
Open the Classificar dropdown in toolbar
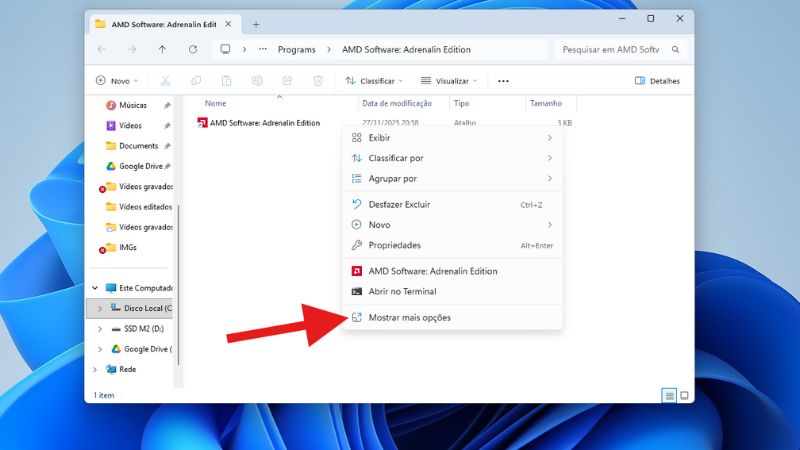374,81
